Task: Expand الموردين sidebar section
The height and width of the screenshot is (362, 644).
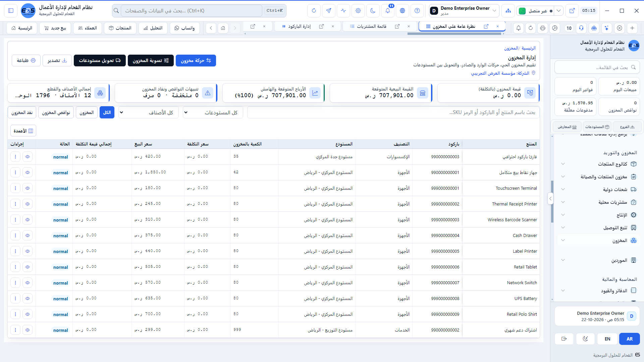Action: point(599,260)
